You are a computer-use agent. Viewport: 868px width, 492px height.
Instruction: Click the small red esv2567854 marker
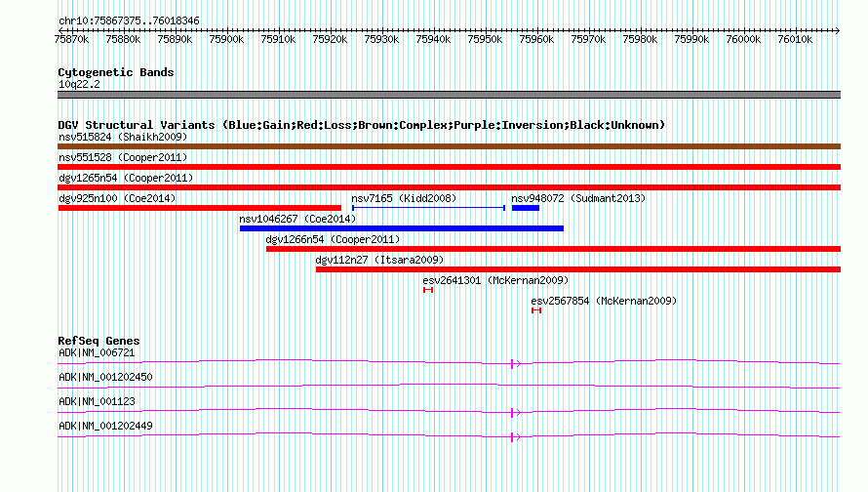click(536, 310)
